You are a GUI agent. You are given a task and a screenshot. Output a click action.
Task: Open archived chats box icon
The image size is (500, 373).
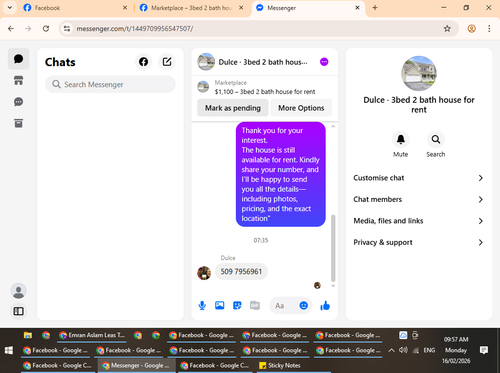pos(18,123)
